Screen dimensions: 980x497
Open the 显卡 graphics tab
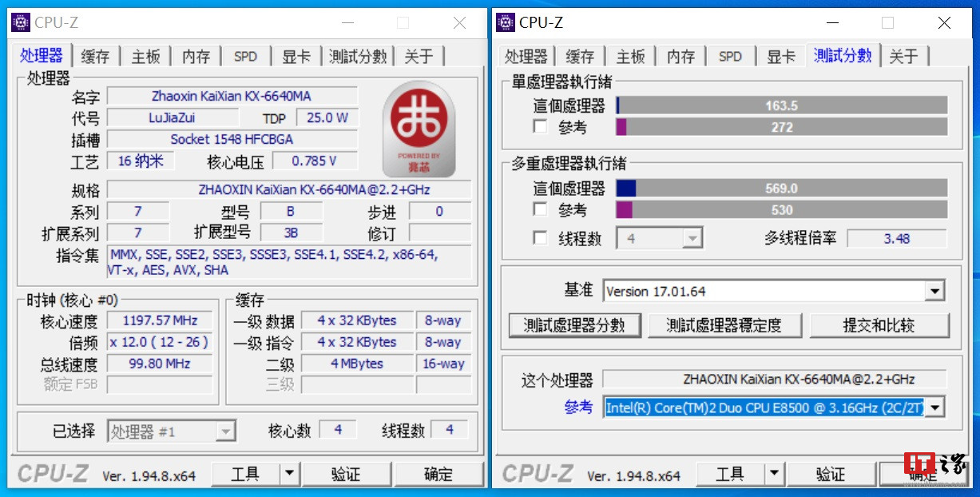(295, 56)
